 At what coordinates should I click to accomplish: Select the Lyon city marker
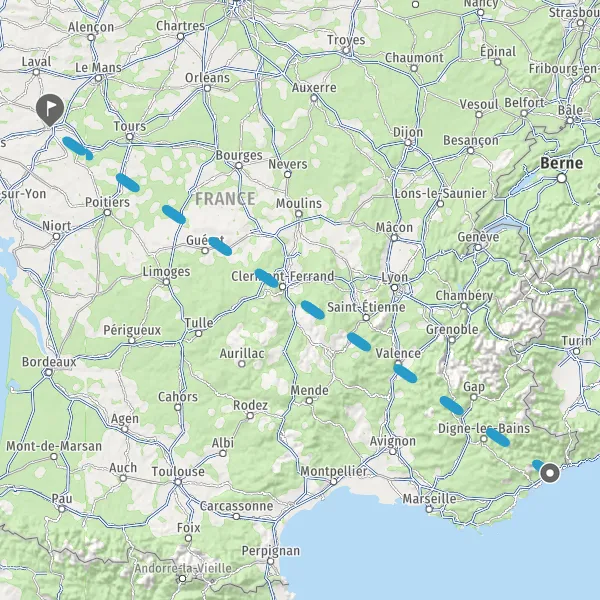click(395, 287)
